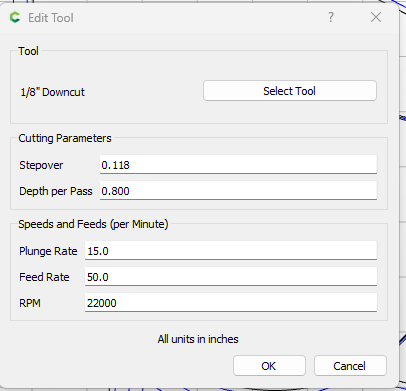Click into the Stepover field
406x391 pixels.
point(238,165)
